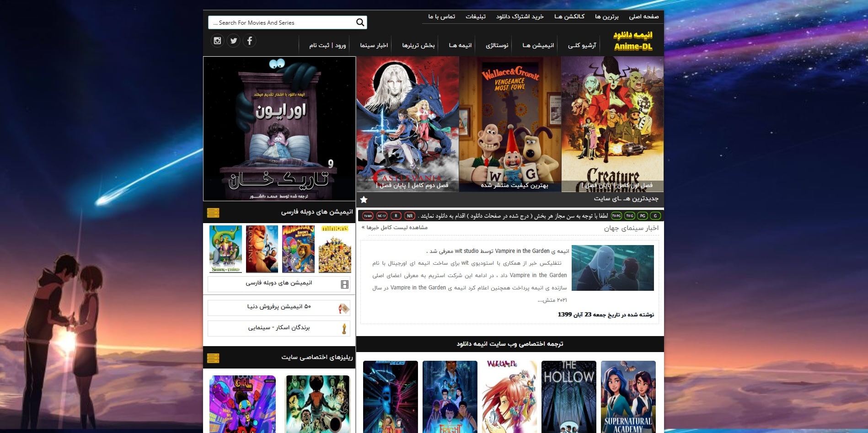Click ورود | ثبت نام login link
868x433 pixels.
click(327, 45)
